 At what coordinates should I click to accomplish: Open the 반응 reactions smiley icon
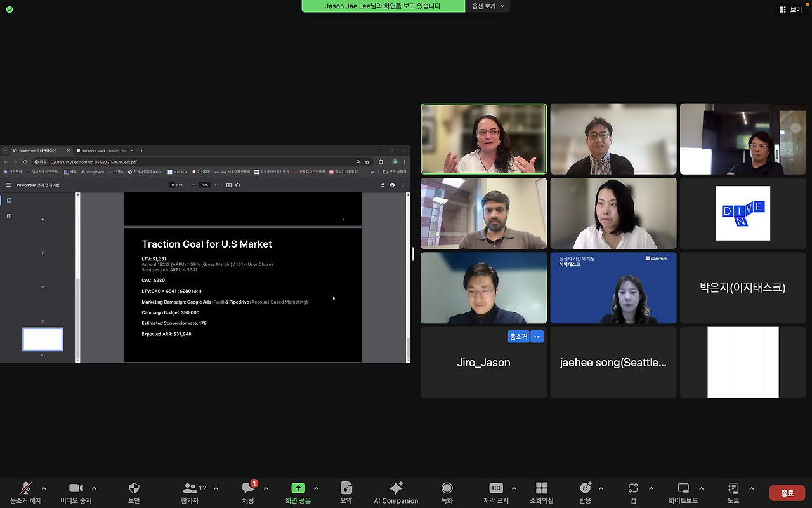coord(585,492)
